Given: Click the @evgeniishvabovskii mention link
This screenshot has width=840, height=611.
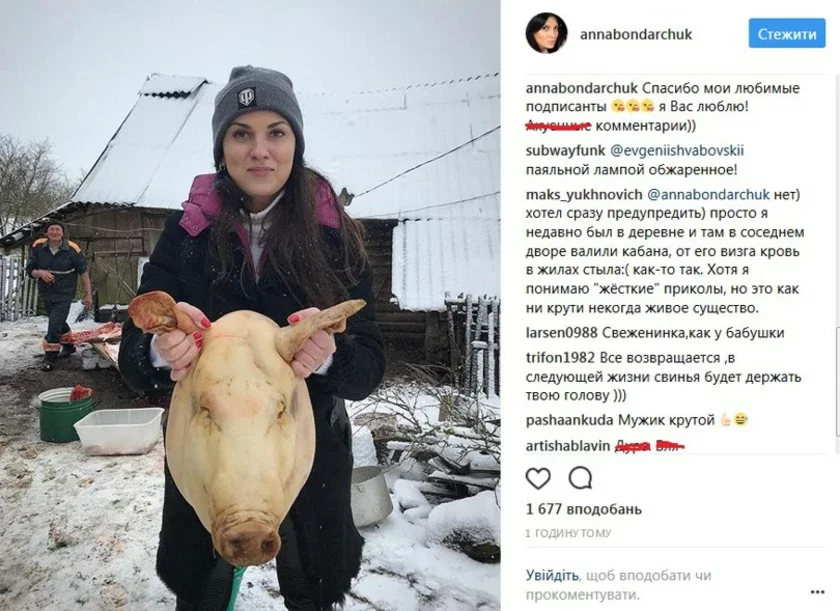Looking at the screenshot, I should coord(677,150).
